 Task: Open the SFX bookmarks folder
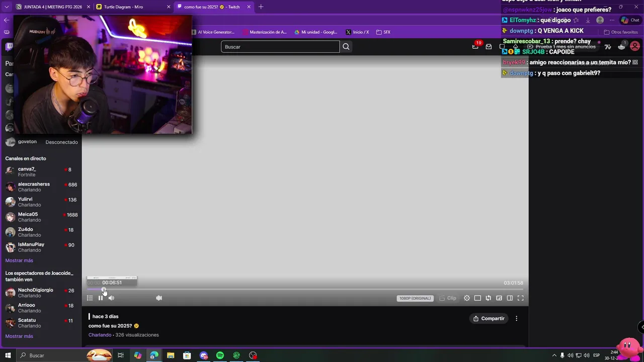point(383,32)
